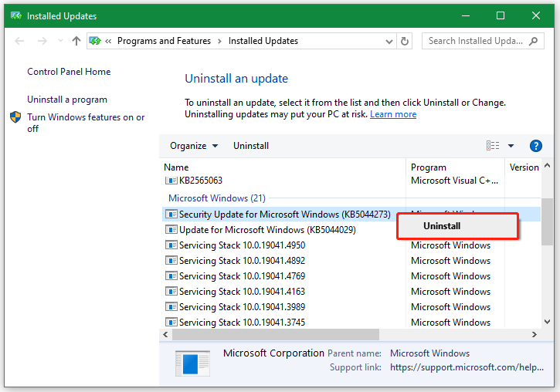Click the change view layout icon
The image size is (560, 392).
click(492, 146)
